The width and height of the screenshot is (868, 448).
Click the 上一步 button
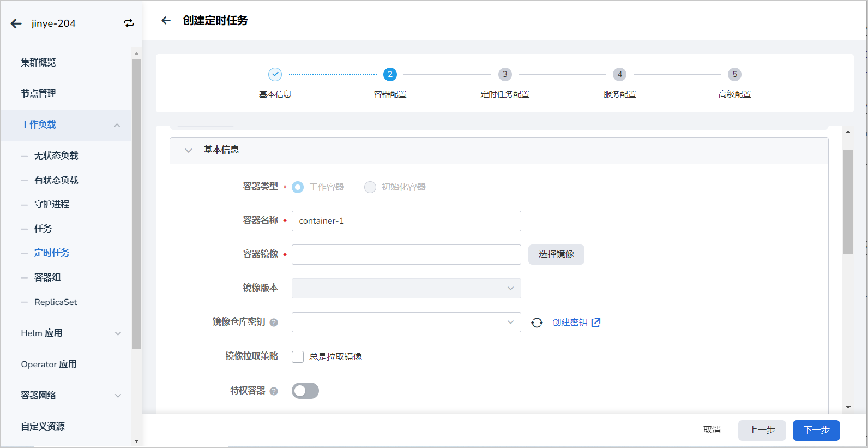coord(762,430)
